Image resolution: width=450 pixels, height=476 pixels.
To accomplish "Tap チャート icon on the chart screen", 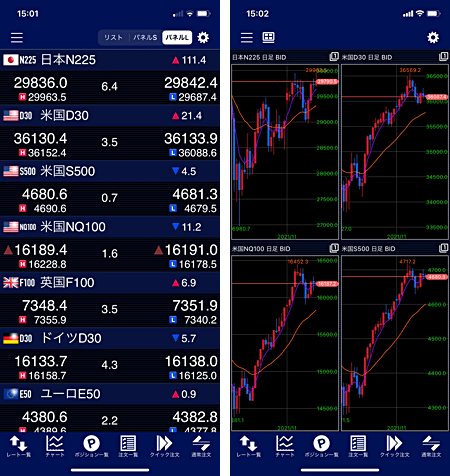I will [x=285, y=447].
